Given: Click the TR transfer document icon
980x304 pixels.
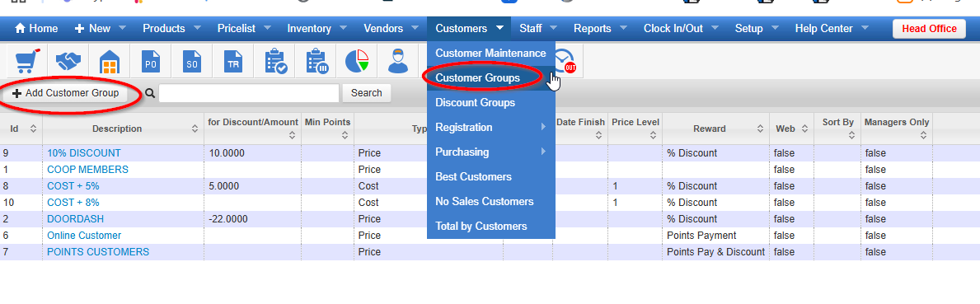Looking at the screenshot, I should pos(233,61).
